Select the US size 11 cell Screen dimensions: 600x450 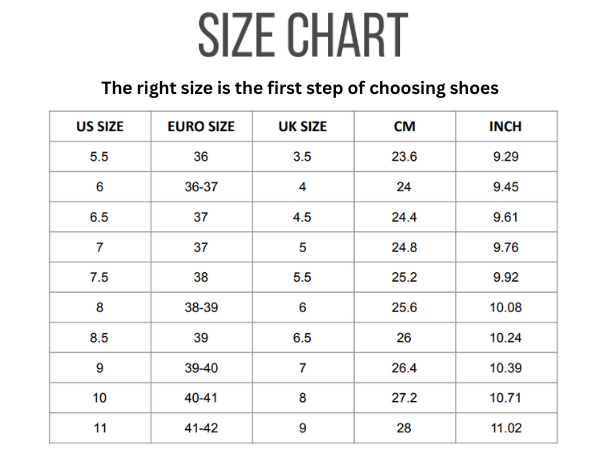99,428
